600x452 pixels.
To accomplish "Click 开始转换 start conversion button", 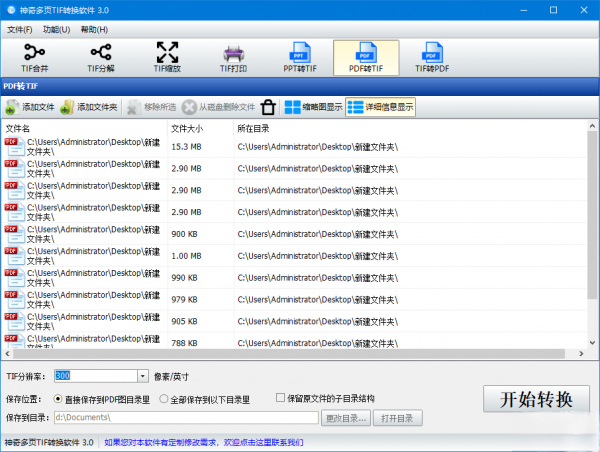I will tap(536, 399).
